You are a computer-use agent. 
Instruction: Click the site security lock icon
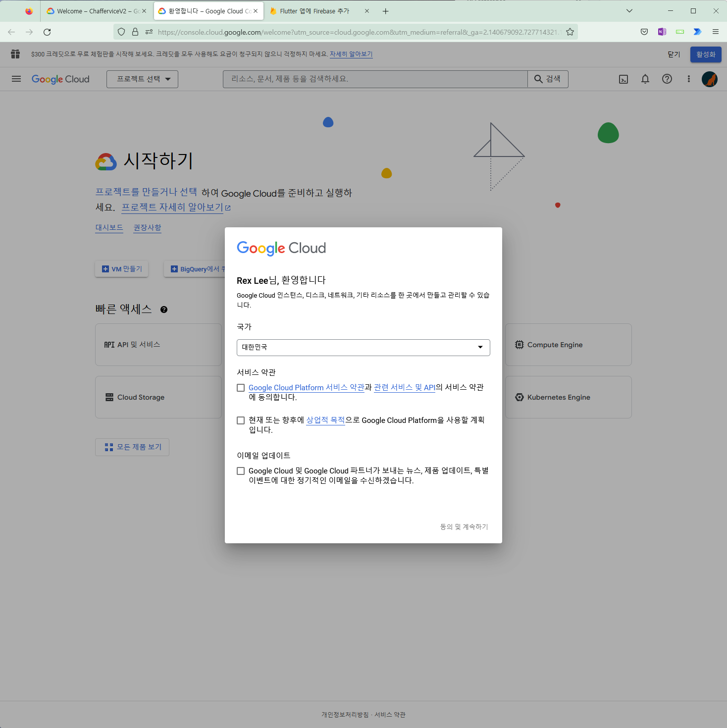pyautogui.click(x=135, y=32)
